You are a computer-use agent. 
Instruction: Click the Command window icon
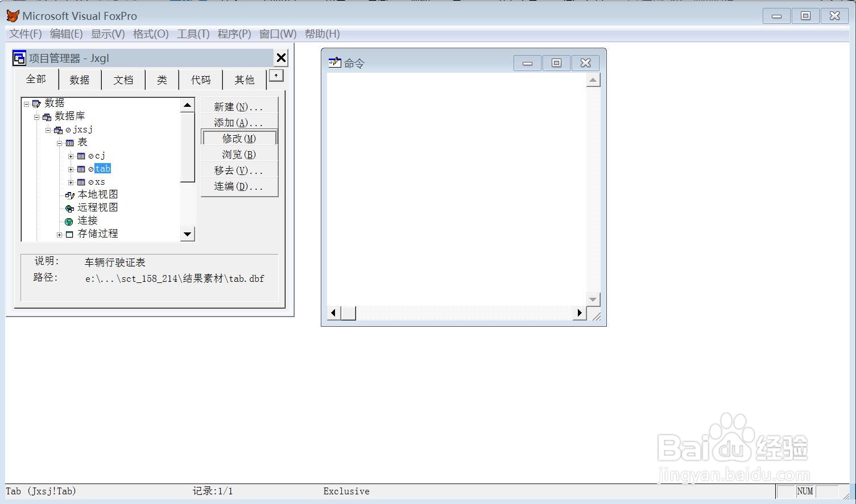pyautogui.click(x=334, y=63)
